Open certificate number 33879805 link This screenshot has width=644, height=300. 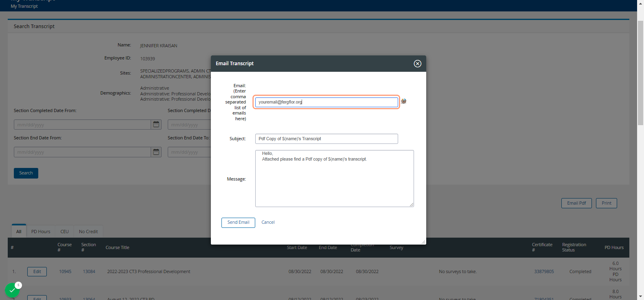(x=544, y=271)
